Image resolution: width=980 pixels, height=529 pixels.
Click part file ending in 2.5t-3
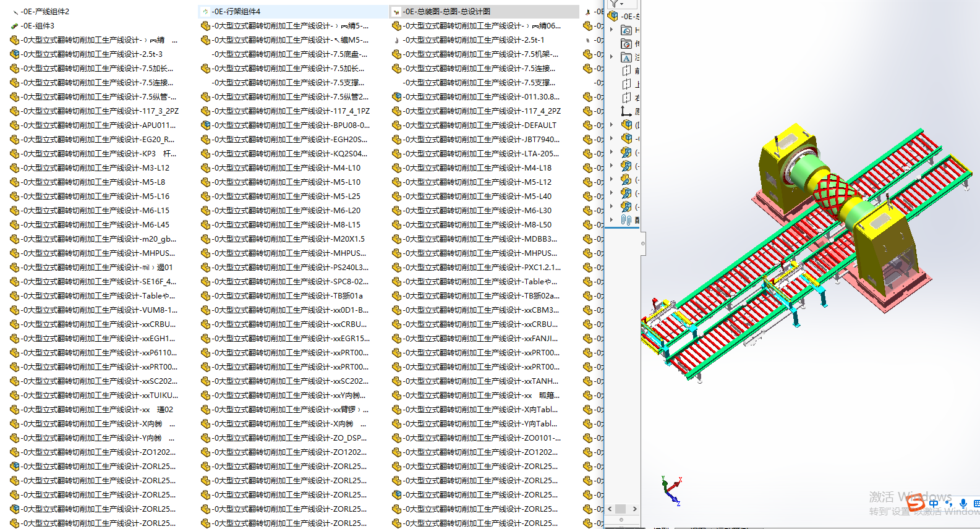click(92, 54)
